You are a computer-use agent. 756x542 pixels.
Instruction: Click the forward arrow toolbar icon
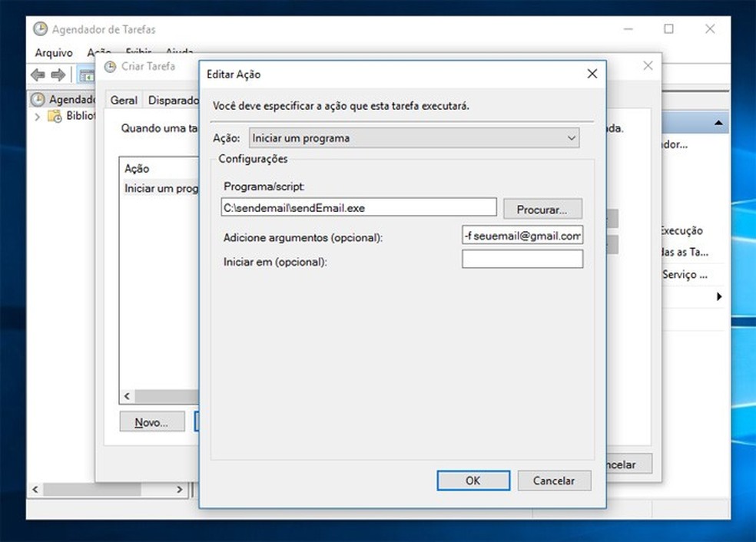coord(58,75)
